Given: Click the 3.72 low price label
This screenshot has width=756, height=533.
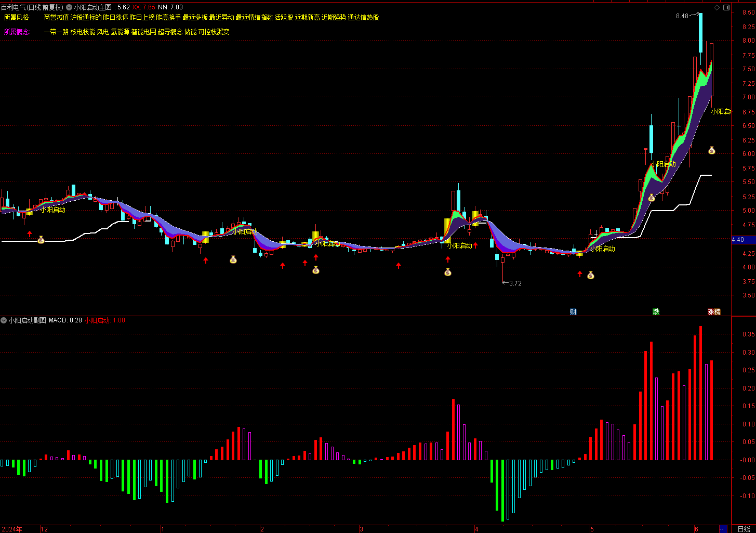Looking at the screenshot, I should 515,283.
